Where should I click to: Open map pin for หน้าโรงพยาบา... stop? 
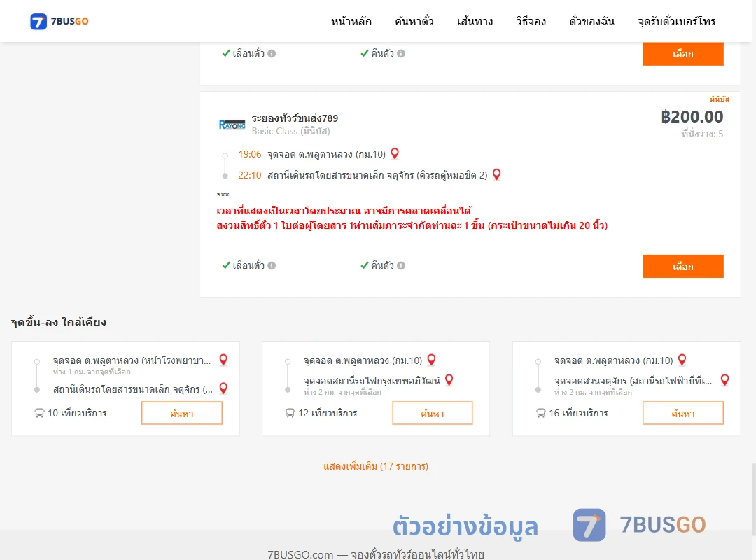(223, 360)
